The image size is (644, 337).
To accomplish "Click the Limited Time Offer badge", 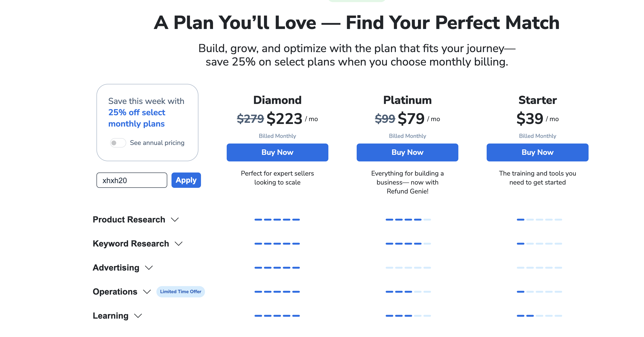I will pyautogui.click(x=180, y=292).
